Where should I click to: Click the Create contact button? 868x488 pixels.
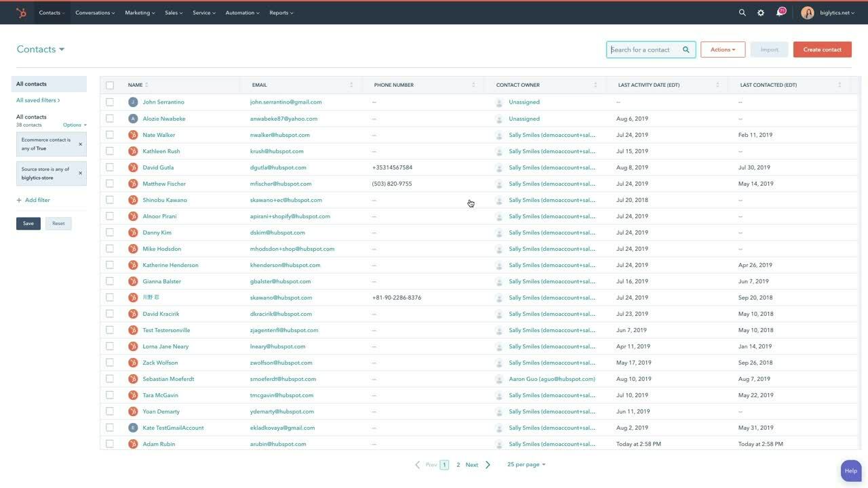(822, 49)
